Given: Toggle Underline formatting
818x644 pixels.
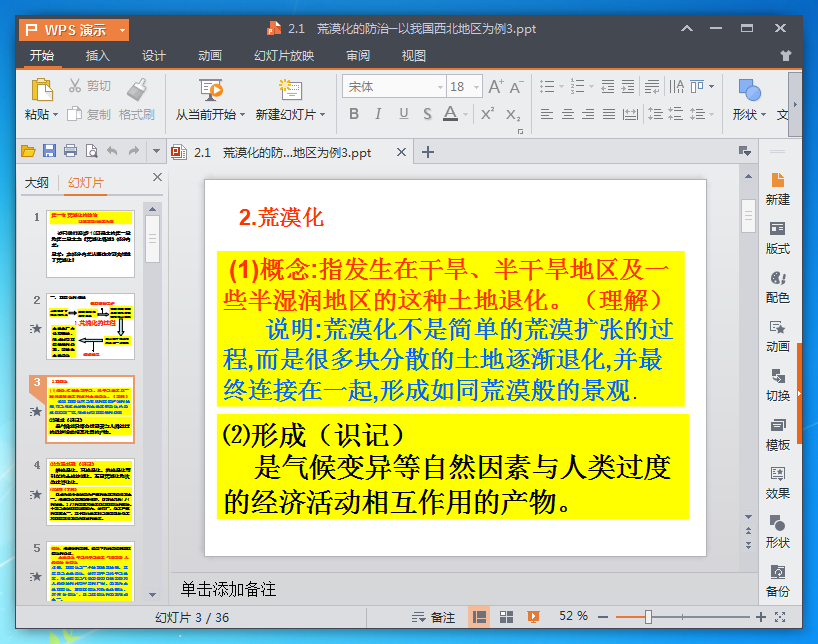Looking at the screenshot, I should click(x=403, y=114).
